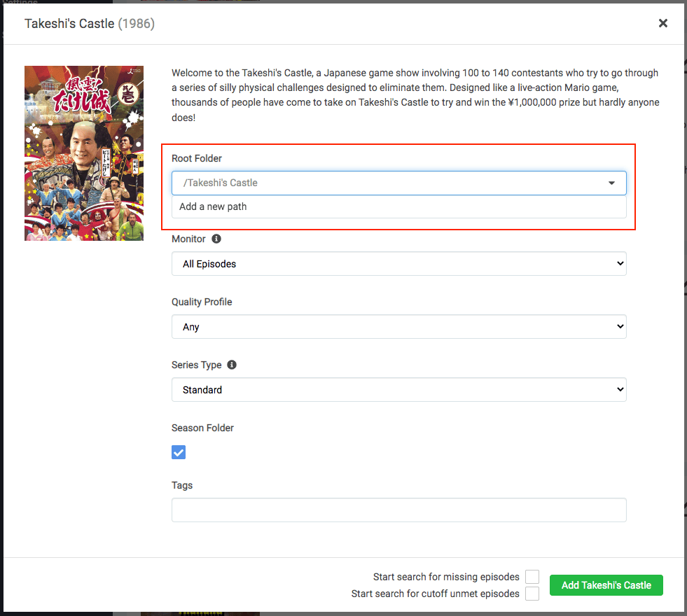Image resolution: width=687 pixels, height=616 pixels.
Task: Click the Series Type info icon
Action: coord(232,365)
